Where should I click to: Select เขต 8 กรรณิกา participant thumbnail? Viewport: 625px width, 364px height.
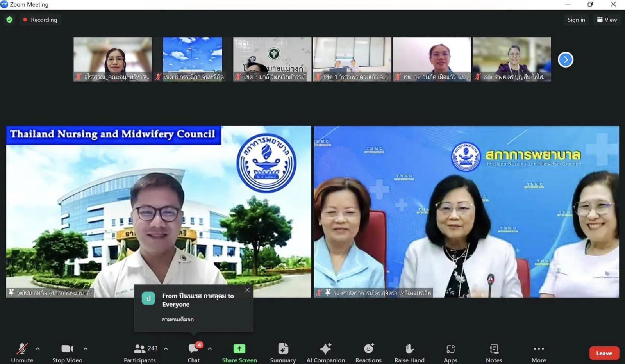click(193, 59)
